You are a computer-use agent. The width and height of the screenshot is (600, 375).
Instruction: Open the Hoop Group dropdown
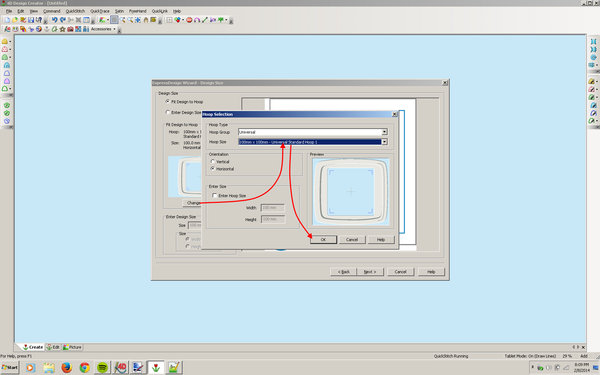pos(313,132)
